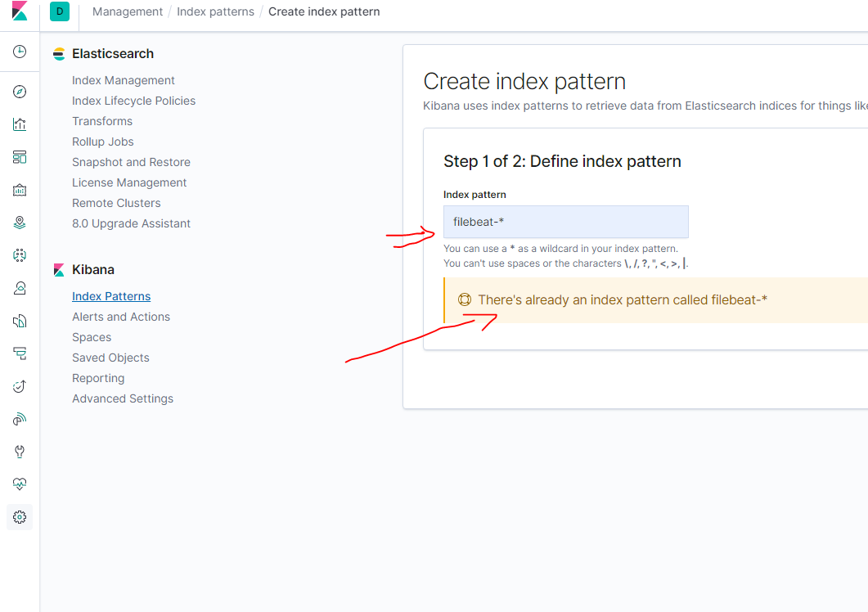Open Logs icon in sidebar

(20, 321)
